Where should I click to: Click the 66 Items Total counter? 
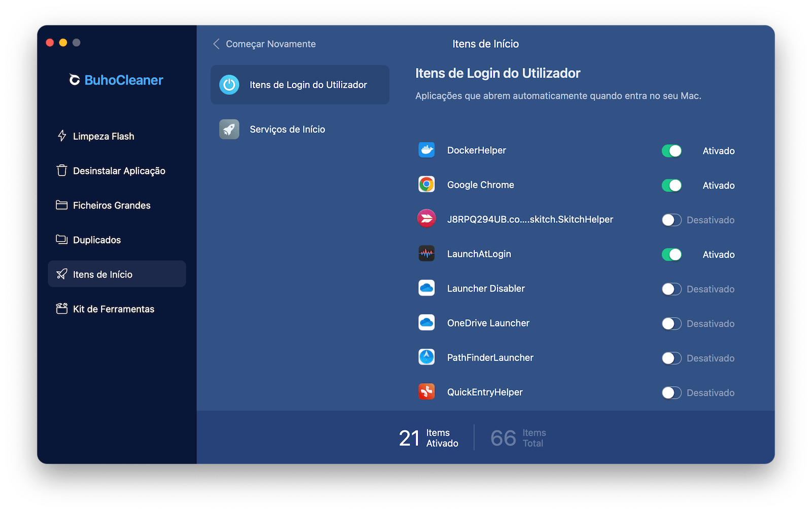coord(518,438)
